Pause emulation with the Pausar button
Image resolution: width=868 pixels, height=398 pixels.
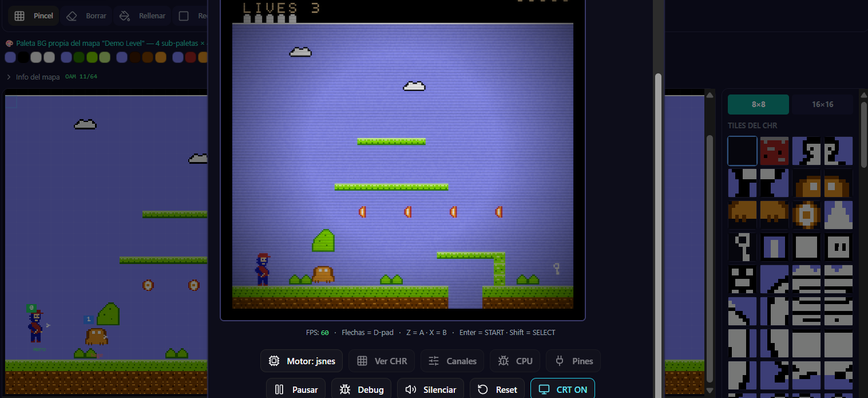pyautogui.click(x=296, y=389)
